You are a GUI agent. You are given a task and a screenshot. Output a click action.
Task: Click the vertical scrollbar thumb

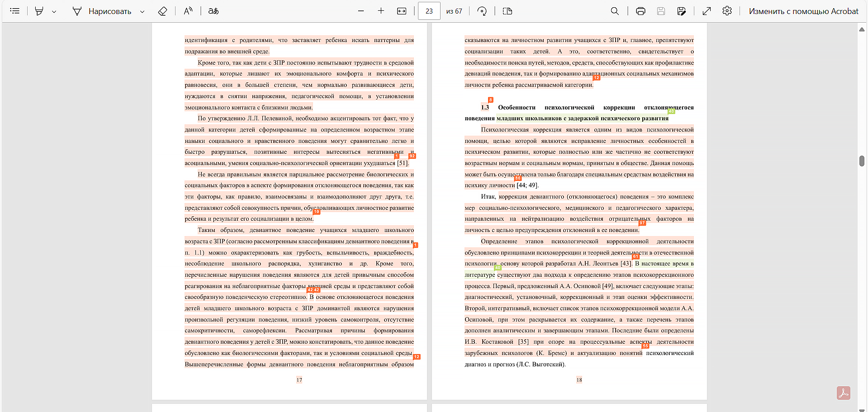coord(862,161)
